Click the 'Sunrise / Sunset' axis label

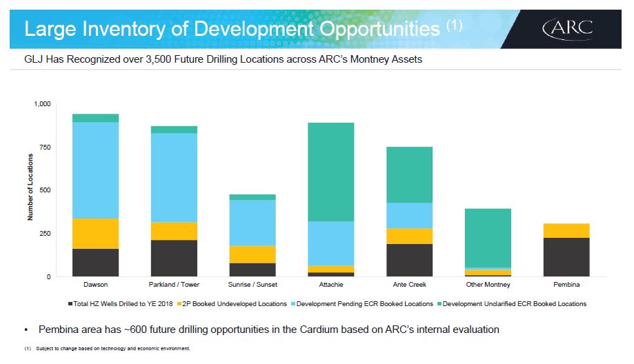[252, 285]
